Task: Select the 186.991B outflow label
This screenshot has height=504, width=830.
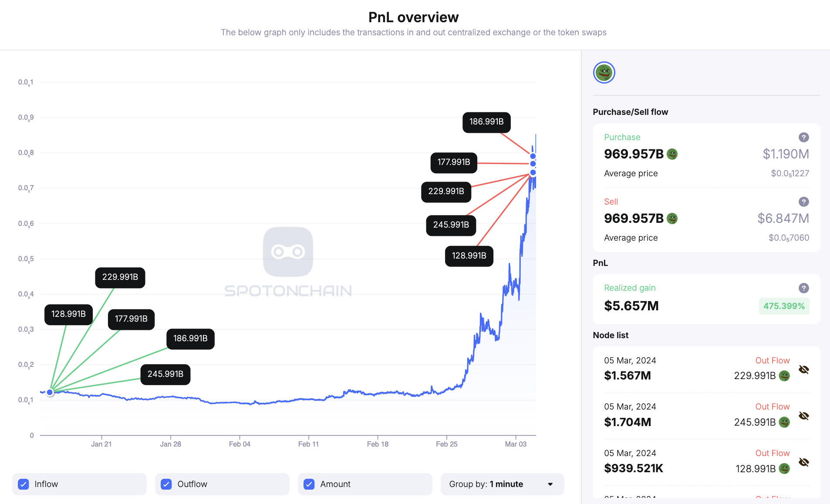Action: click(x=486, y=122)
